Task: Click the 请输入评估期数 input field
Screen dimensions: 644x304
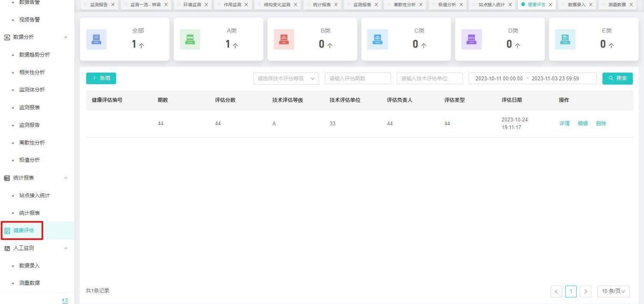Action: point(358,79)
